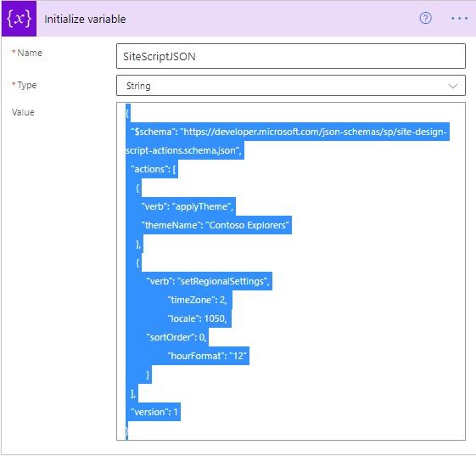
Task: Click the "sortOrder": 0 line
Action: pyautogui.click(x=176, y=337)
